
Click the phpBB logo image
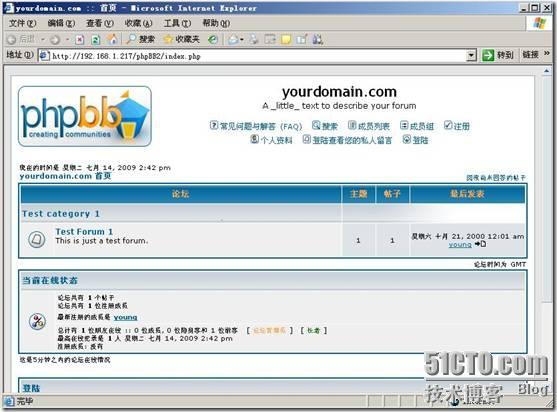pos(85,116)
